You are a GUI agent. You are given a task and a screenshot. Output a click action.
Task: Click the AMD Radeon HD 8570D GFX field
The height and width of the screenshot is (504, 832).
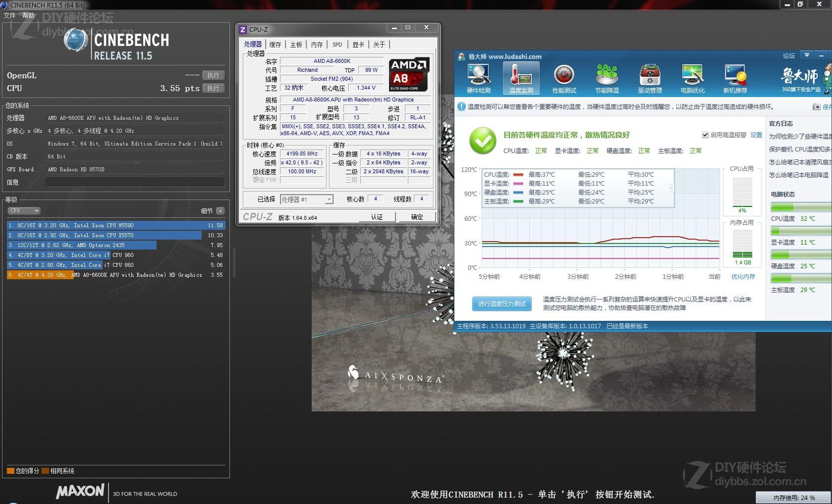135,169
